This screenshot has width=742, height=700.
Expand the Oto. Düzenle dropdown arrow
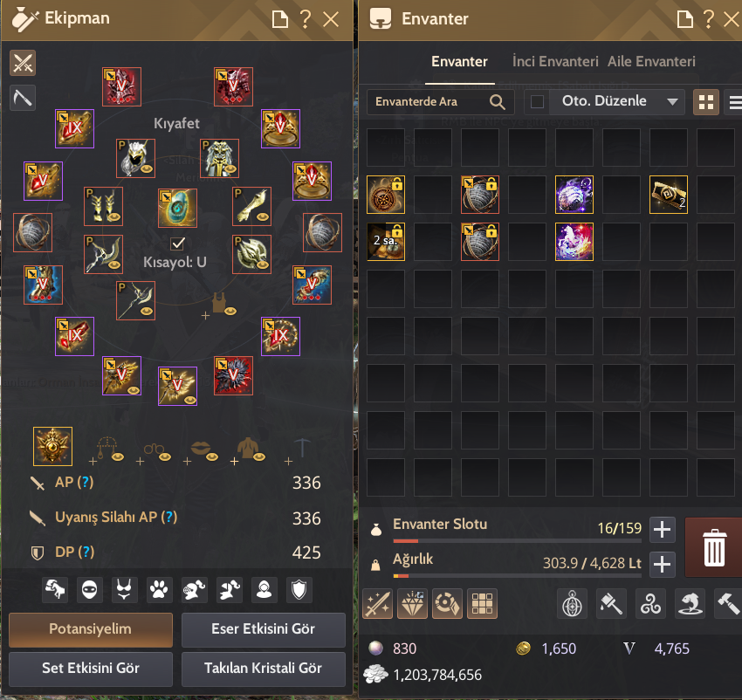tap(672, 102)
